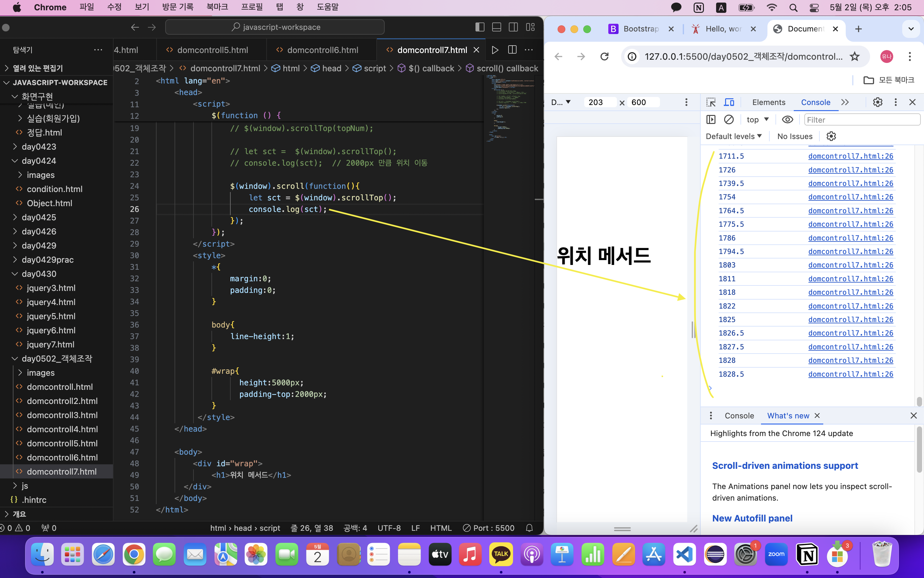This screenshot has width=924, height=578.
Task: Toggle secondary sidebar layout icon
Action: click(513, 27)
